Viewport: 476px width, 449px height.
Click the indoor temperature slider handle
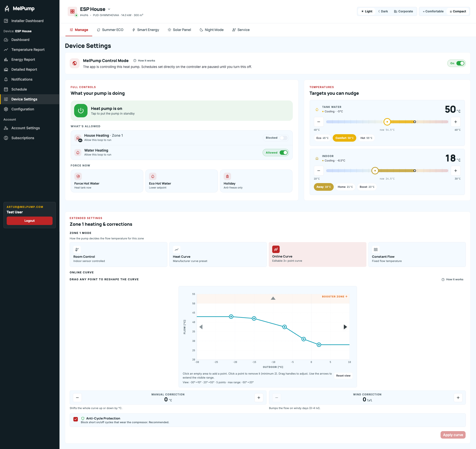[375, 171]
